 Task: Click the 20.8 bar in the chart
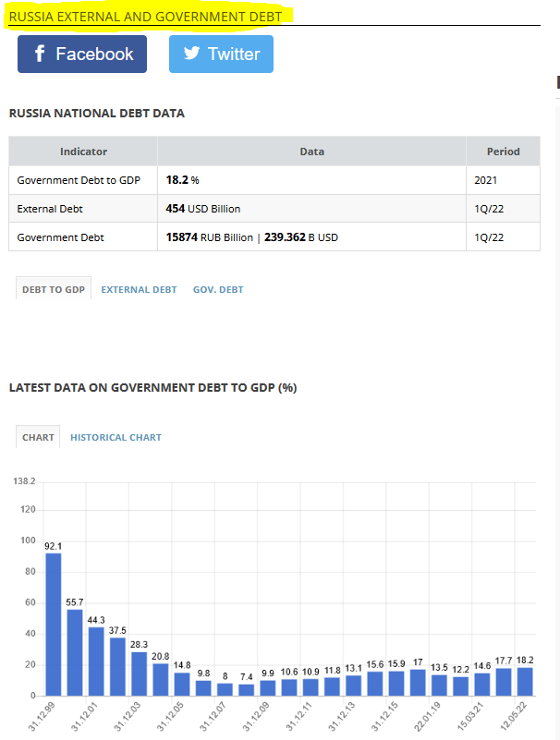(161, 679)
